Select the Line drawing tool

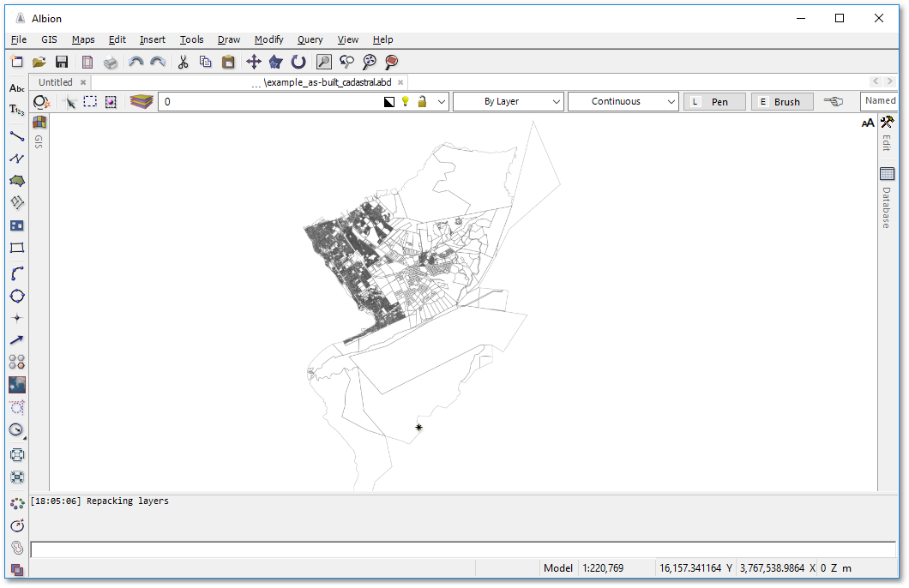pos(17,137)
